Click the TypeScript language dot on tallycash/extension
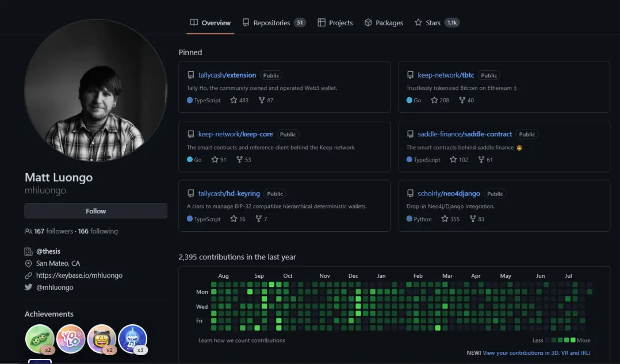The height and width of the screenshot is (364, 620). tap(190, 101)
